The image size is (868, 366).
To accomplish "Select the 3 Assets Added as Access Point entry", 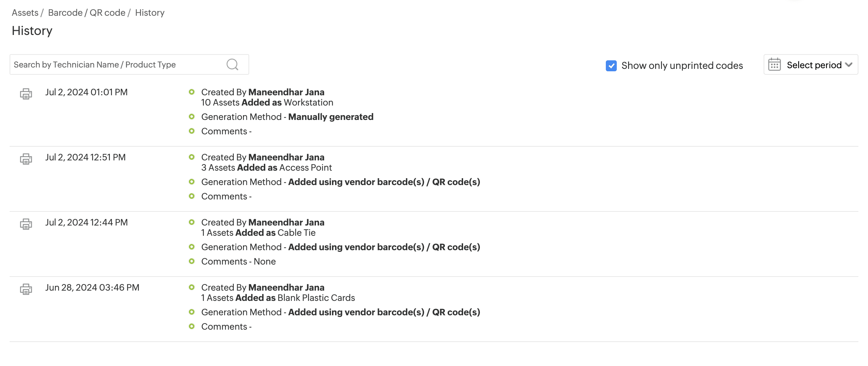I will pos(266,168).
